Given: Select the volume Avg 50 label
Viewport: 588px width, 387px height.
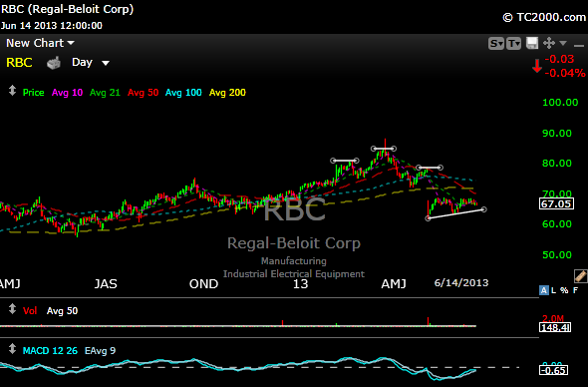Looking at the screenshot, I should tap(62, 311).
